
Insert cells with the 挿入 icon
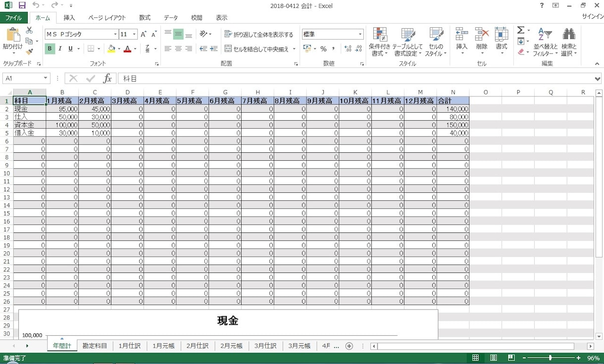click(x=461, y=42)
